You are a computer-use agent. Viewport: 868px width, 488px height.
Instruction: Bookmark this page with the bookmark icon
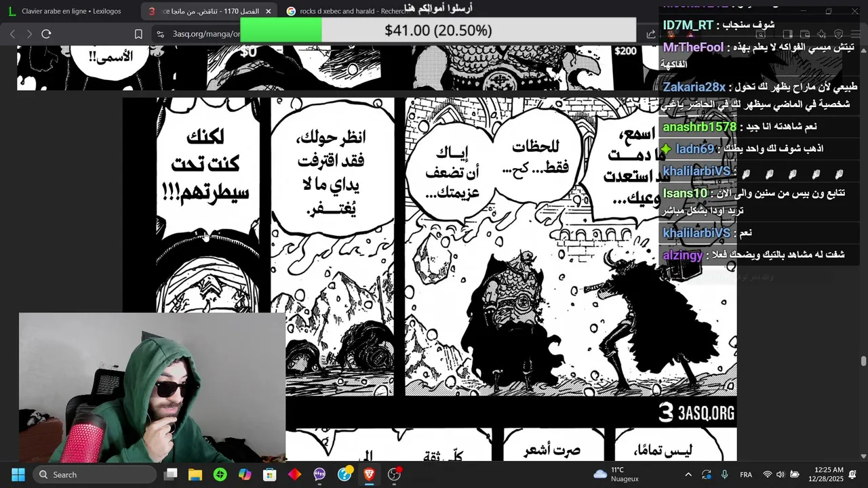click(138, 34)
